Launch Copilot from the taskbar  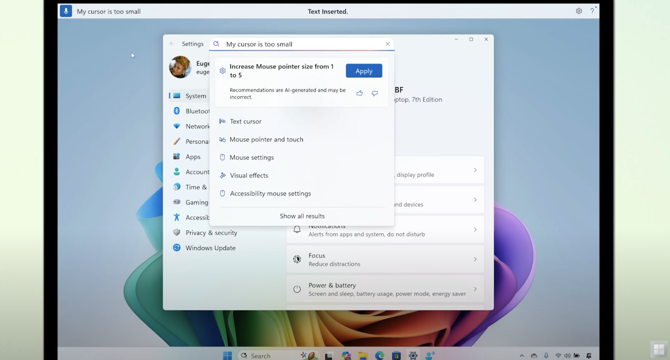point(346,355)
